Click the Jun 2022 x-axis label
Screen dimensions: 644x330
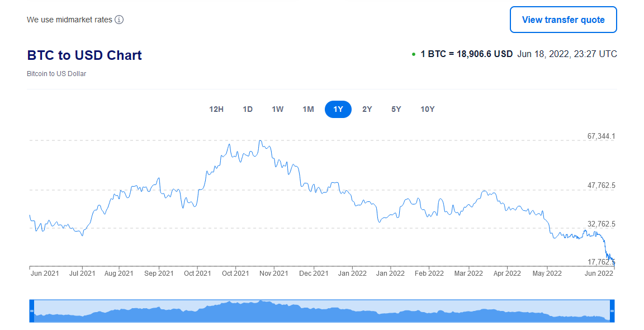pyautogui.click(x=599, y=274)
